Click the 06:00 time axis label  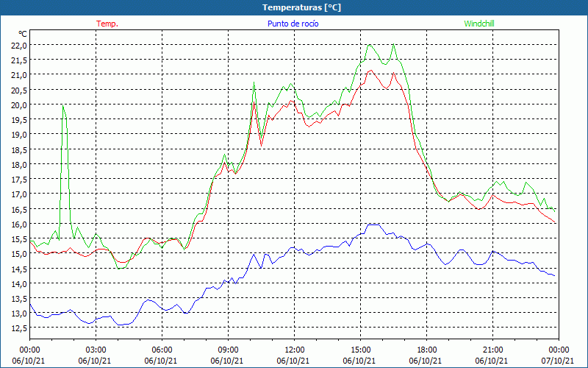point(162,350)
